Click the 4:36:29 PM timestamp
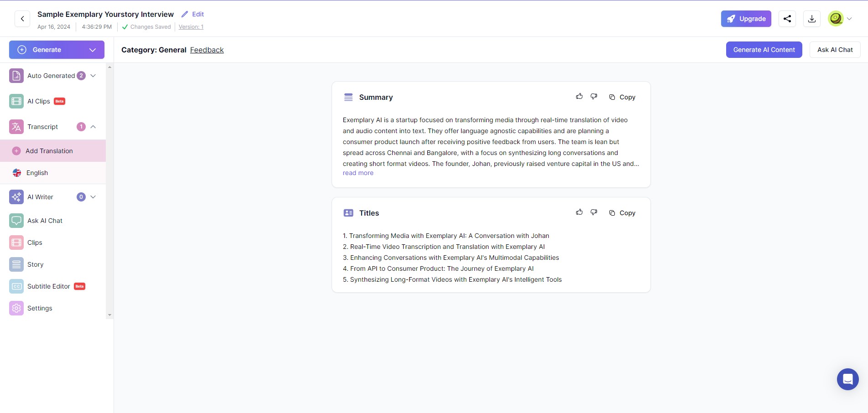 (97, 27)
